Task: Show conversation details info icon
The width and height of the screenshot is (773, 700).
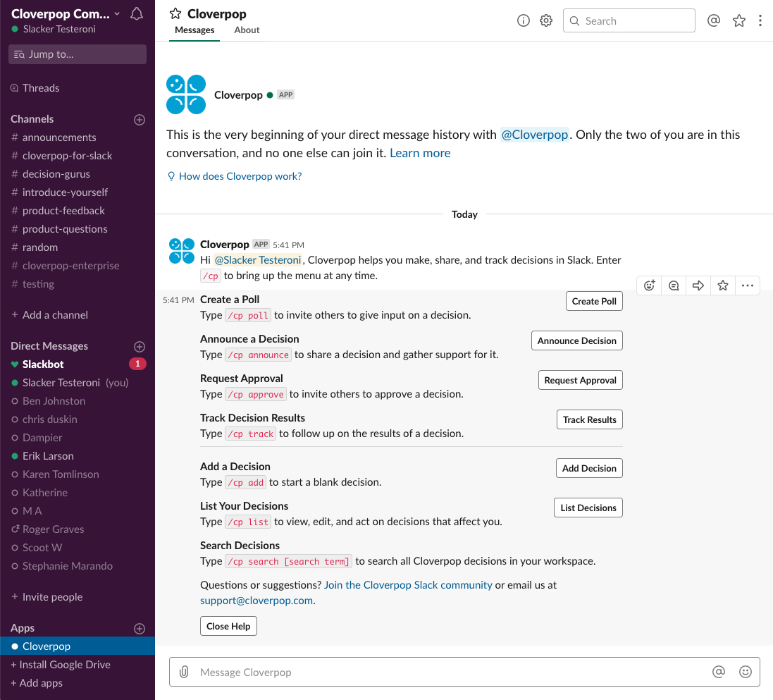Action: coord(523,20)
